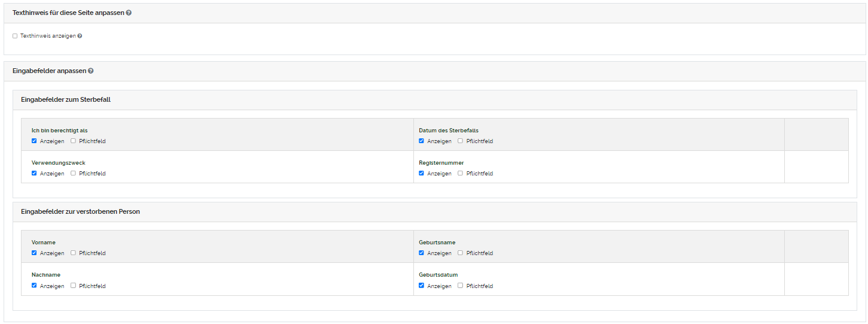Hide the Registernummer field via Anzeigen
868x324 pixels.
coord(421,173)
